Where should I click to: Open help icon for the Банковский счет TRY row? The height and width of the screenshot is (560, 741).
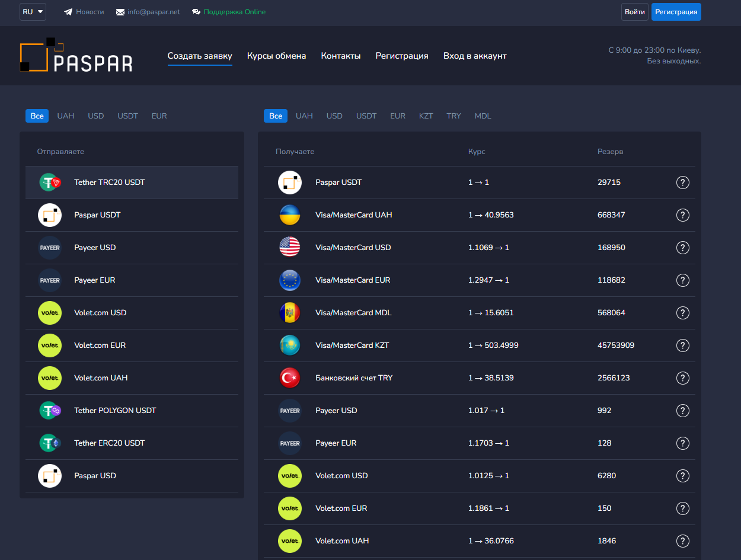(x=683, y=378)
